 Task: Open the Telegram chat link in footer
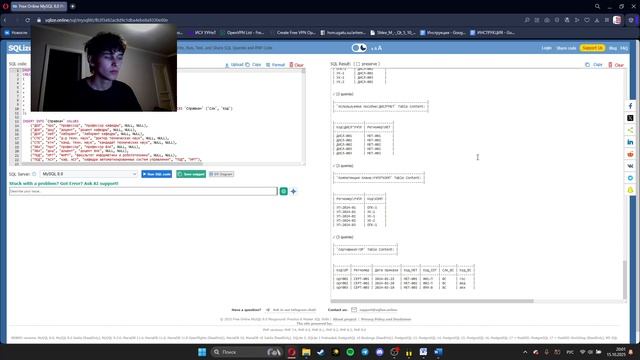(x=294, y=310)
